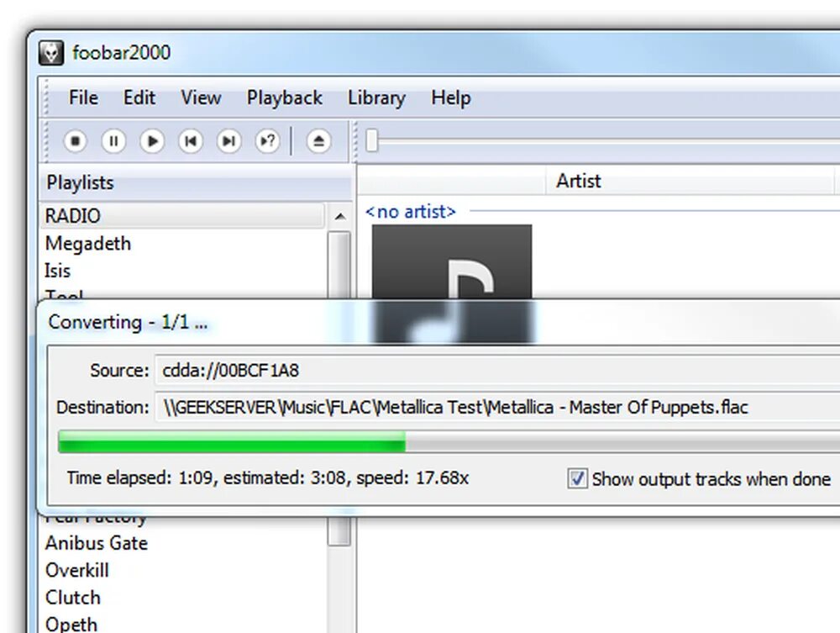The image size is (840, 633).
Task: Open the File menu
Action: tap(83, 98)
